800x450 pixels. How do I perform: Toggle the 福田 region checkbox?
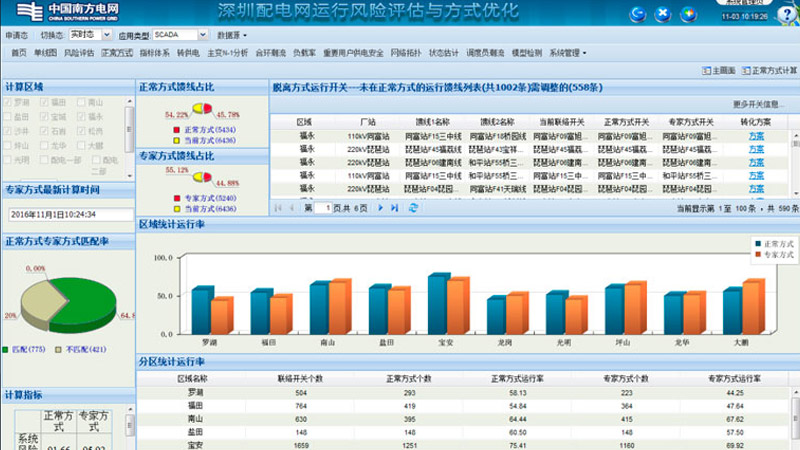click(44, 102)
